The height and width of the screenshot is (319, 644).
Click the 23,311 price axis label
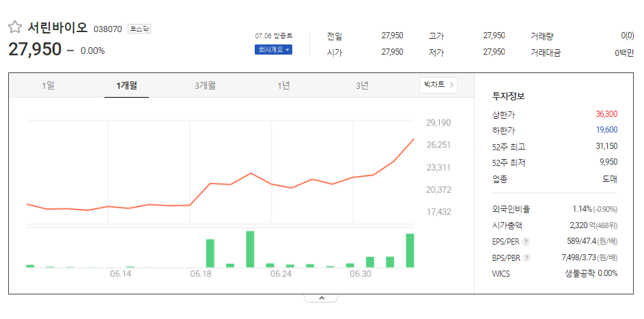click(438, 167)
